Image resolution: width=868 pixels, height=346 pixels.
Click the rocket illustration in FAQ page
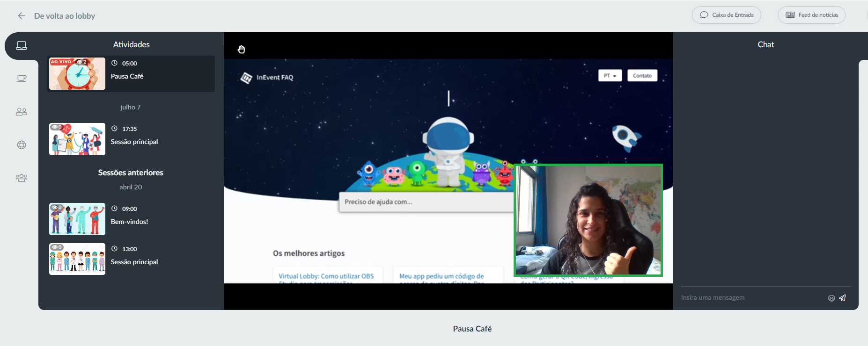coord(626,137)
